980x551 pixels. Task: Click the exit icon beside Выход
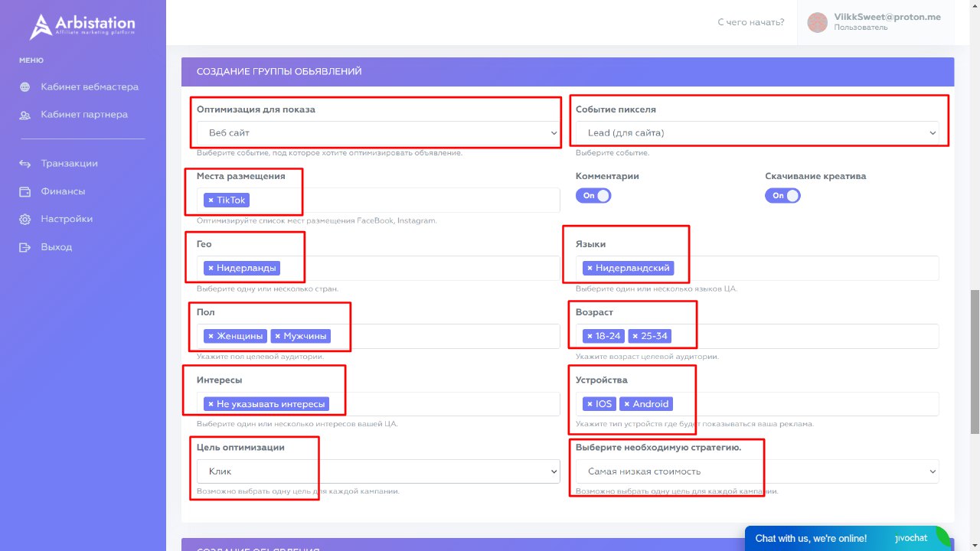(25, 247)
